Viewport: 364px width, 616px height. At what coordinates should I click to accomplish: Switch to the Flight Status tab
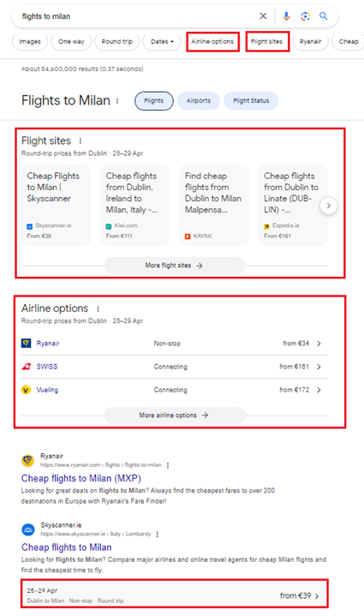click(x=251, y=101)
